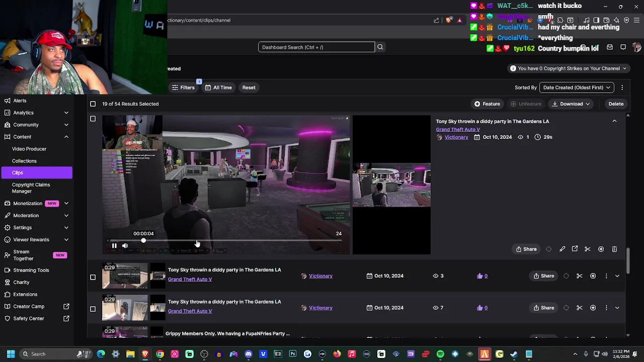Image resolution: width=644 pixels, height=362 pixels.
Task: Expand the Moderation sidebar section
Action: tap(66, 216)
